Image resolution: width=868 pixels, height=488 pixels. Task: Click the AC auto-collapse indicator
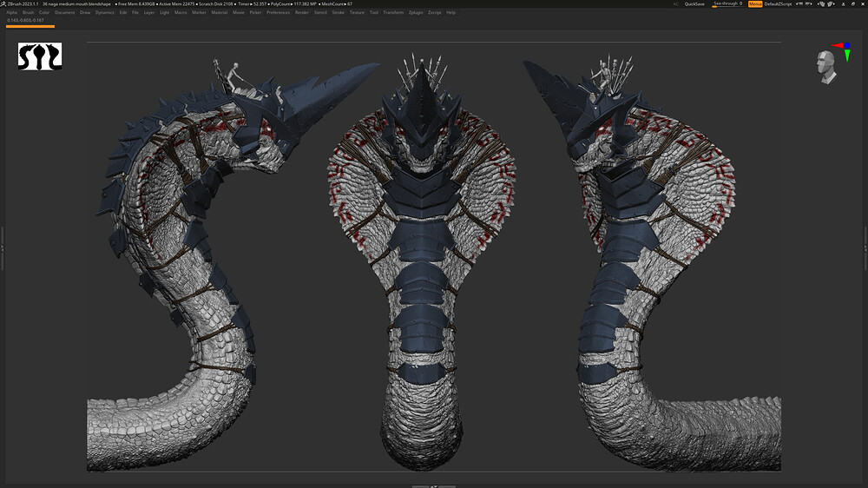pyautogui.click(x=675, y=4)
